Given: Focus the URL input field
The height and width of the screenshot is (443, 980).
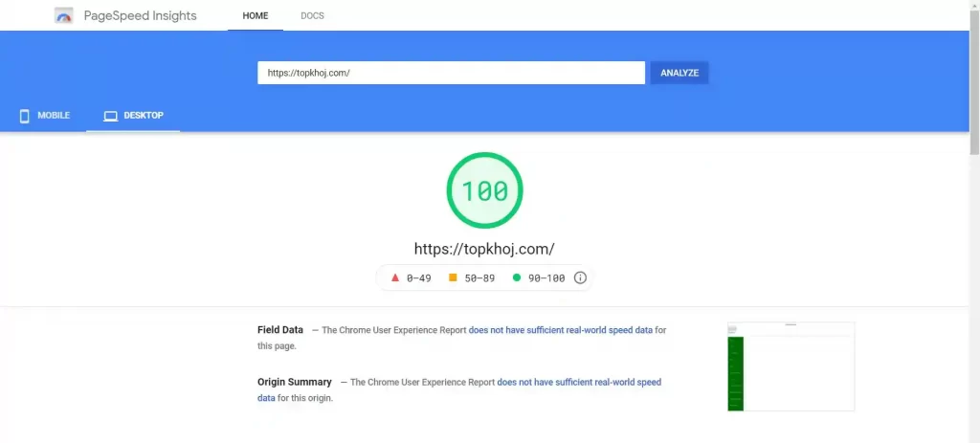Looking at the screenshot, I should coord(452,73).
